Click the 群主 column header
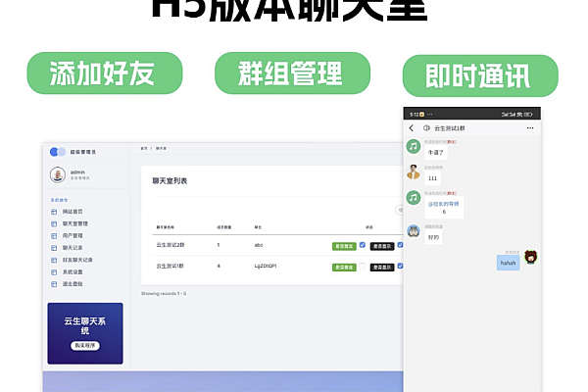The width and height of the screenshot is (588, 392). coord(258,227)
